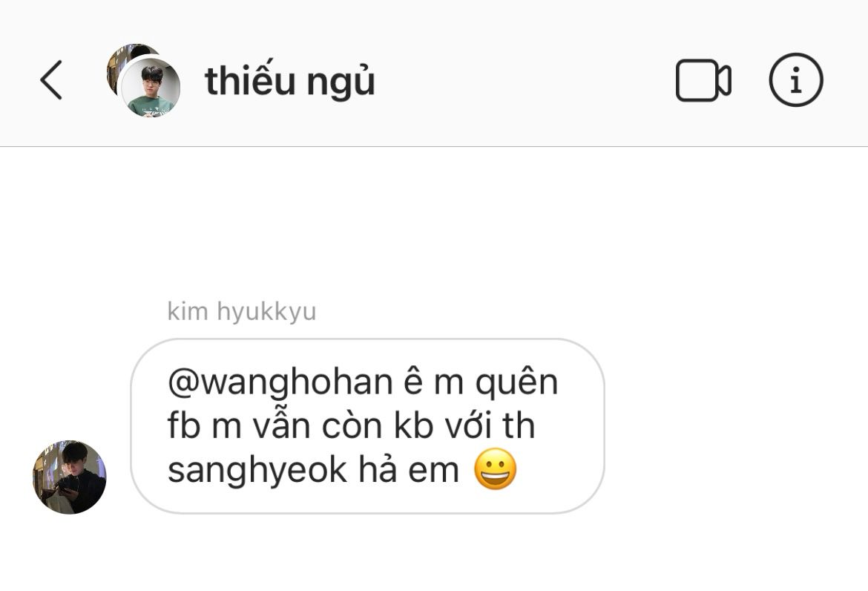Go back using the left arrow

tap(51, 79)
